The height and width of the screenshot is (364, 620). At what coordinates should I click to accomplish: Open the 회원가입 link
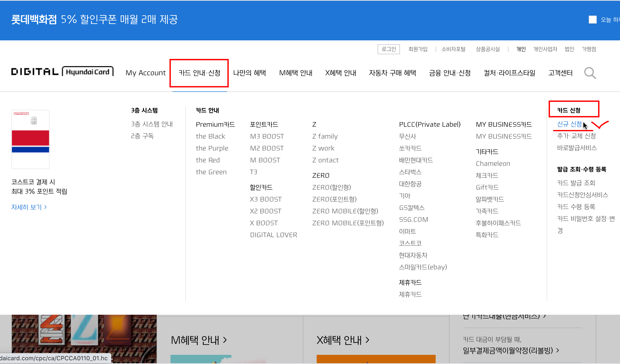(418, 49)
